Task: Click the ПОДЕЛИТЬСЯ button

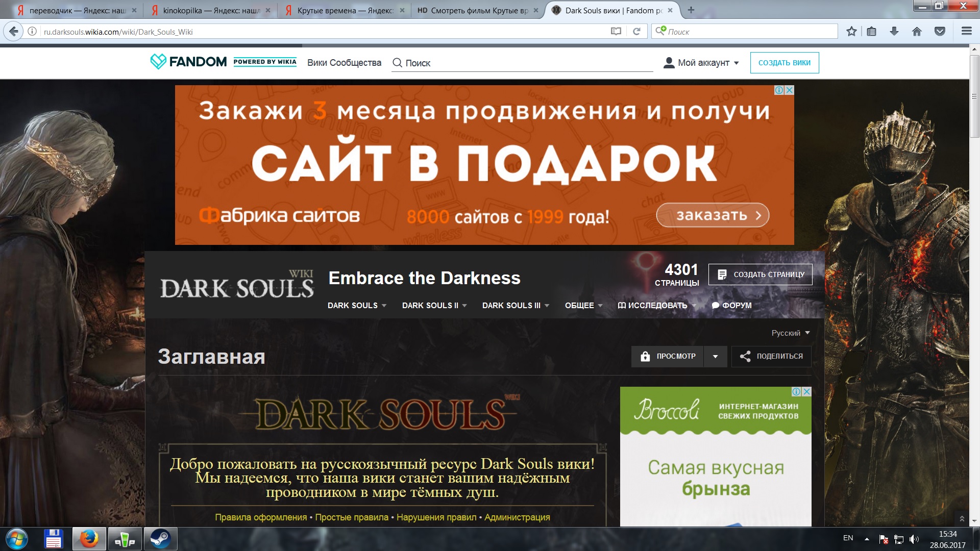Action: click(x=771, y=356)
